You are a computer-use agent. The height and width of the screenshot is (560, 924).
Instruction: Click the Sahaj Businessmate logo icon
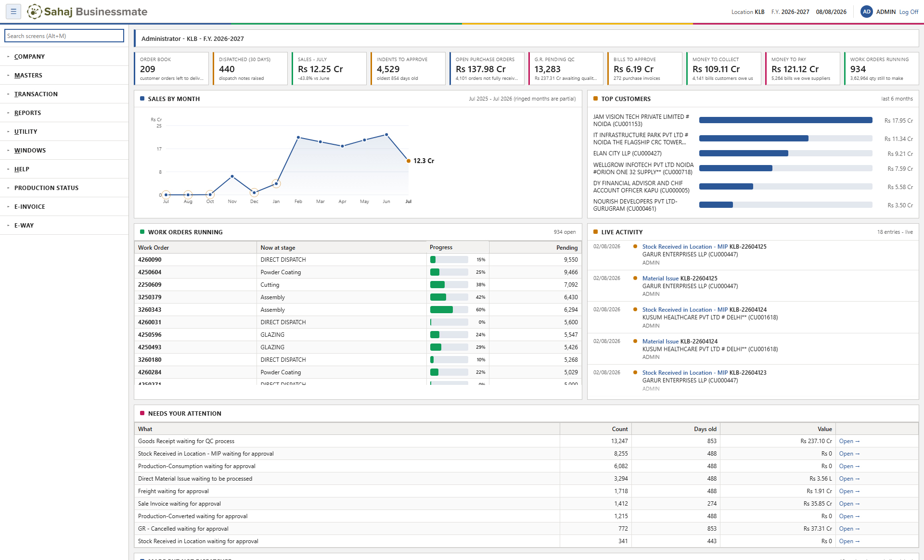(x=34, y=12)
